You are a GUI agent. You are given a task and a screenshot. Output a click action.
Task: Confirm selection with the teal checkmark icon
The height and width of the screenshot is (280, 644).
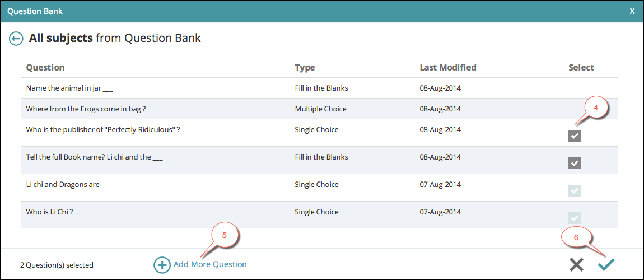pyautogui.click(x=606, y=265)
